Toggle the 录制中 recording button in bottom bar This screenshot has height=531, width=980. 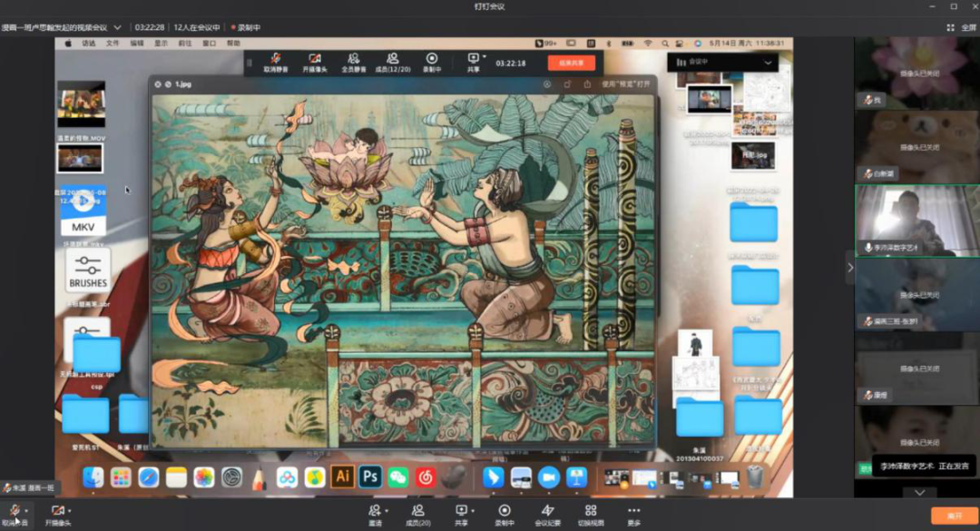click(505, 515)
